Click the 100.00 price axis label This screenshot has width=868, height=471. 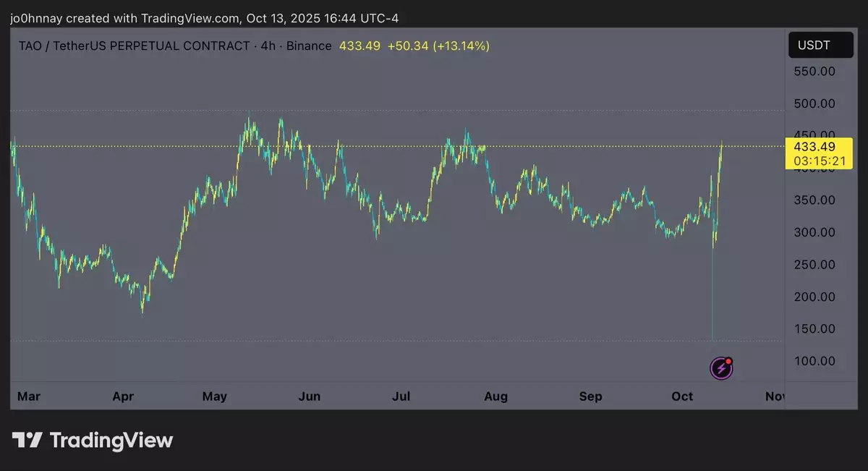click(814, 361)
